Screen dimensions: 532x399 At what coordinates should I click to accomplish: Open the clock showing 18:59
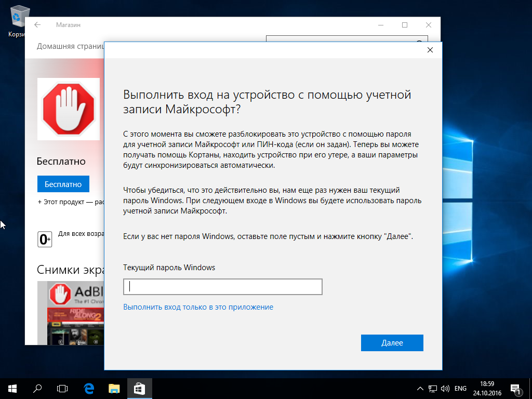487,389
